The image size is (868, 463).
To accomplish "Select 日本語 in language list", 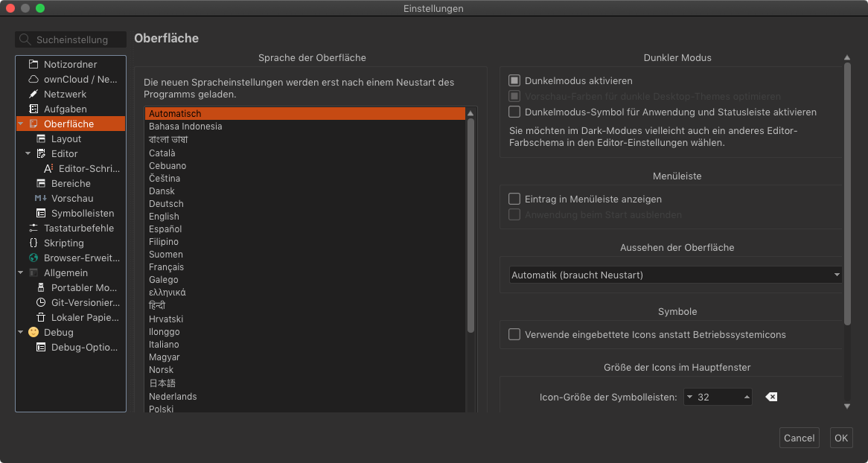I will click(305, 383).
